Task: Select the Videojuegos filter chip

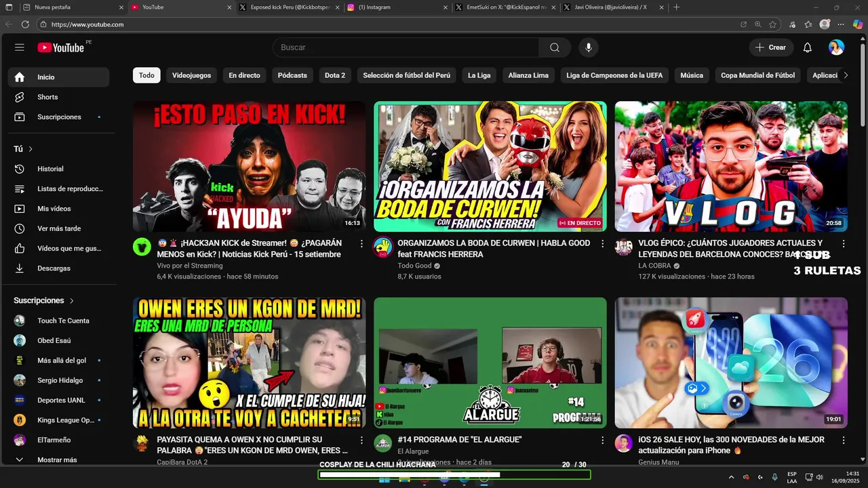Action: 191,75
